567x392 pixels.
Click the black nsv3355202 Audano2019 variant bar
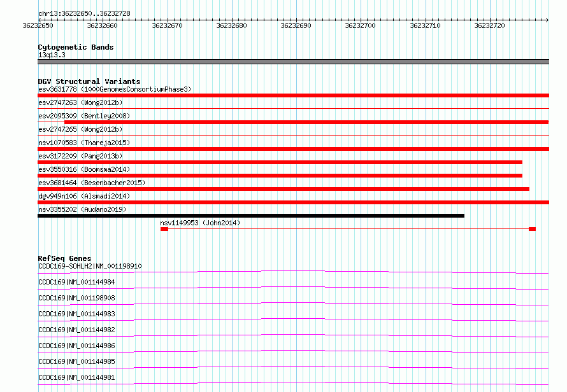(x=251, y=216)
